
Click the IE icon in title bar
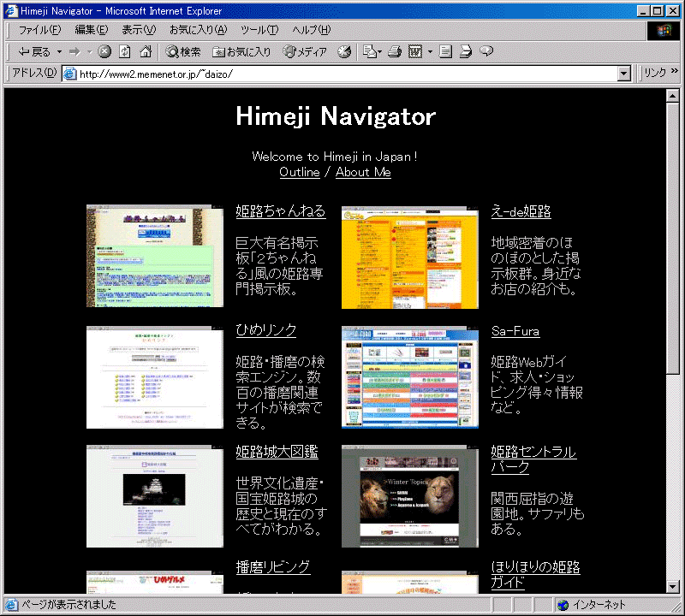(x=11, y=11)
